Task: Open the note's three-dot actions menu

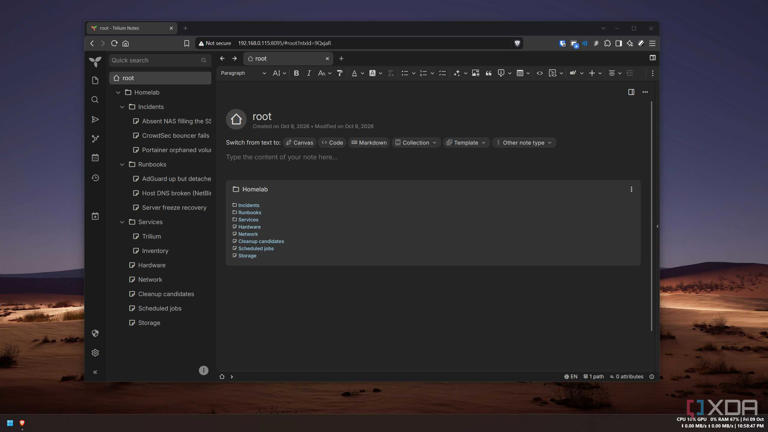Action: coord(645,92)
